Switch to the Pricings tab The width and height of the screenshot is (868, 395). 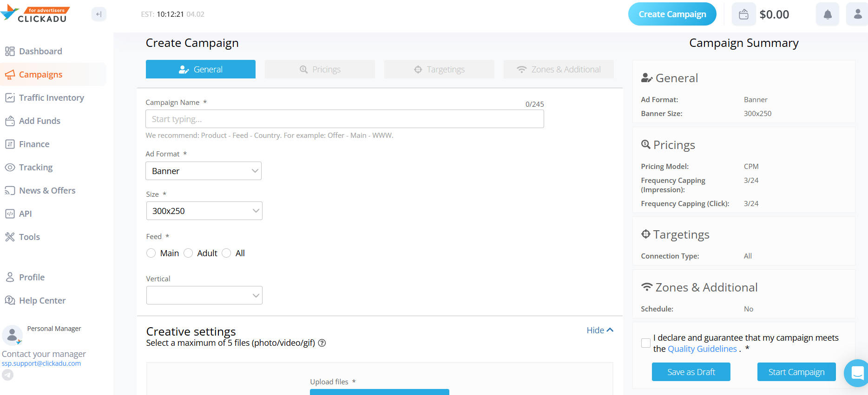[x=320, y=69]
